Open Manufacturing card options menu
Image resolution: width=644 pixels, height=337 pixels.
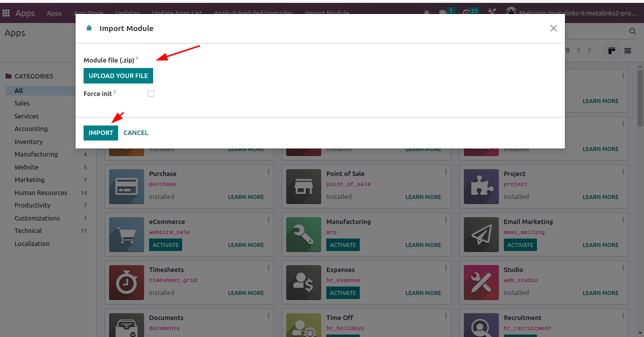pyautogui.click(x=446, y=219)
